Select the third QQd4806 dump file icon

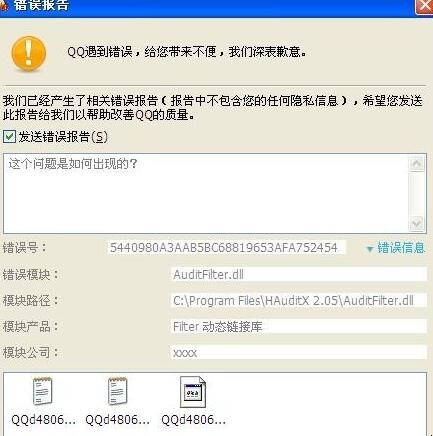193,392
